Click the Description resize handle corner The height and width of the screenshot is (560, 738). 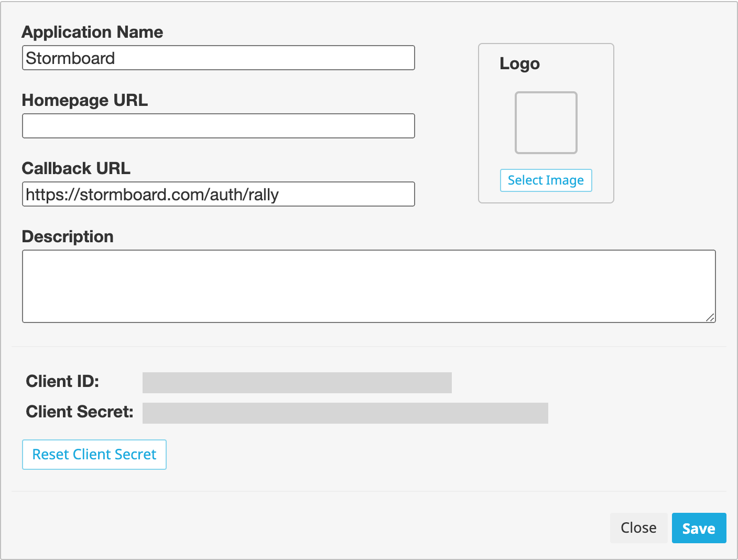[x=710, y=317]
